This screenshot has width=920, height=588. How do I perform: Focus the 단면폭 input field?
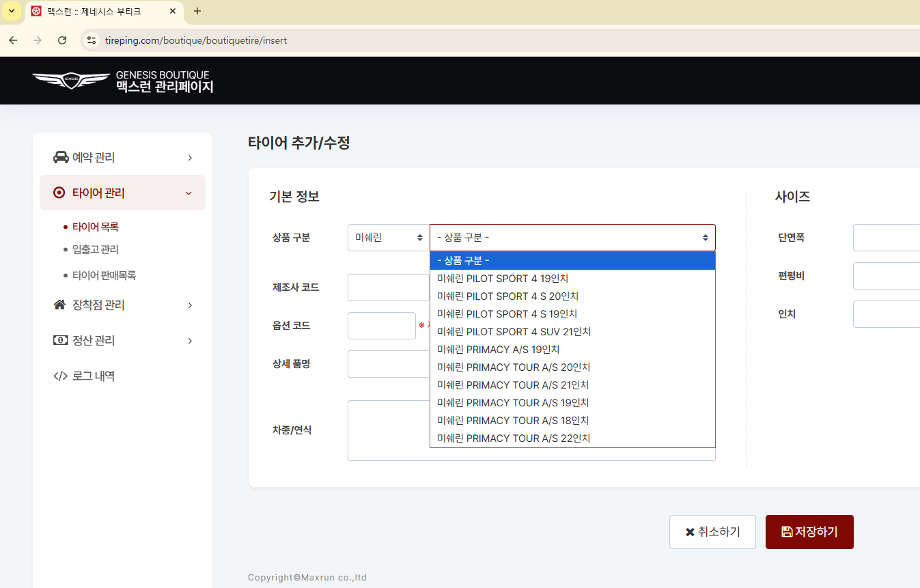pos(887,238)
